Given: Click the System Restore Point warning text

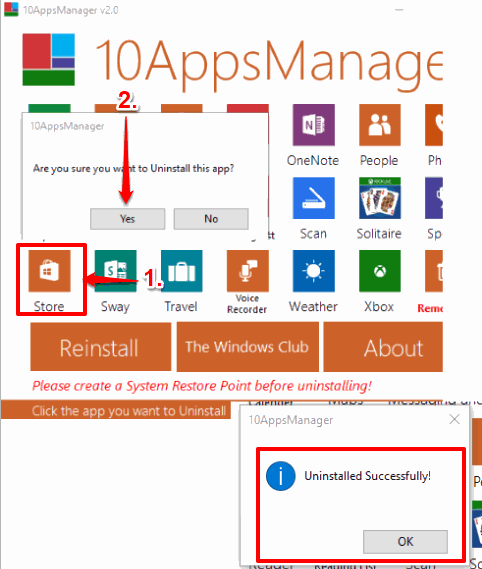Looking at the screenshot, I should [202, 386].
